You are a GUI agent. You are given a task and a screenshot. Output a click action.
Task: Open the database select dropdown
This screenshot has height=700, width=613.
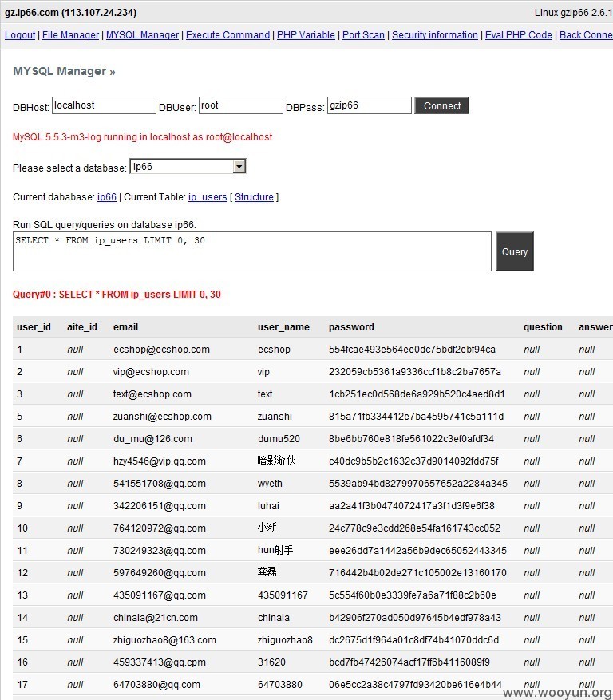coord(188,167)
